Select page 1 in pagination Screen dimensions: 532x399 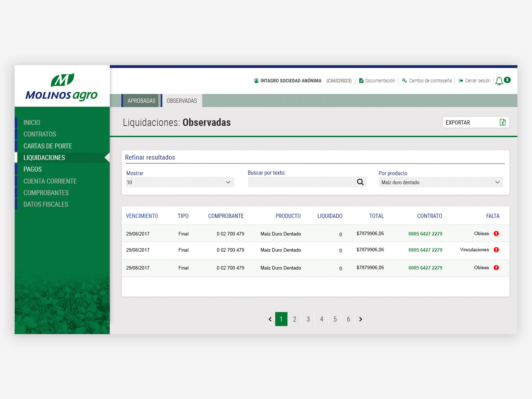click(281, 319)
